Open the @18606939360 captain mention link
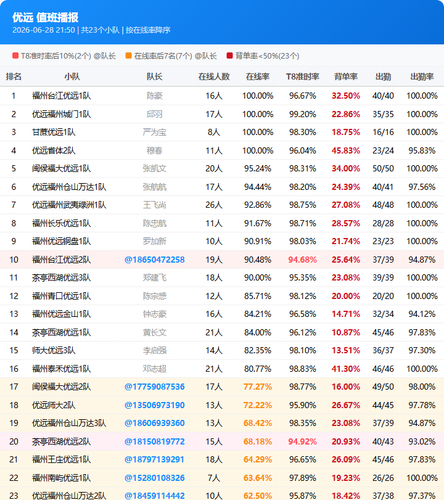Viewport: 444px width, 500px height. click(x=154, y=423)
